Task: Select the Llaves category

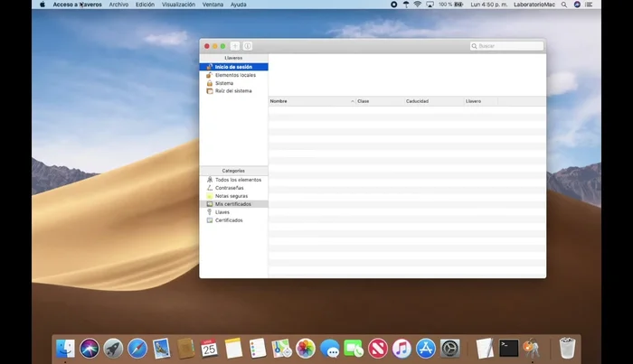Action: point(222,212)
